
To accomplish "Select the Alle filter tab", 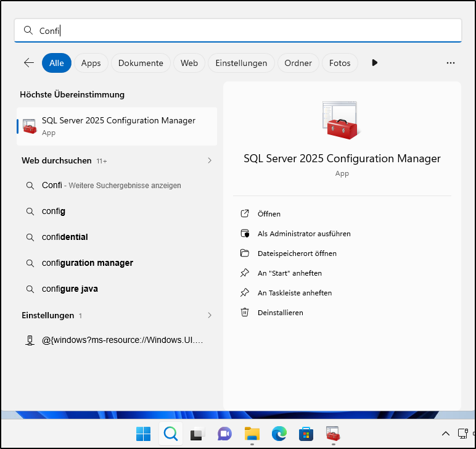I will pyautogui.click(x=57, y=63).
